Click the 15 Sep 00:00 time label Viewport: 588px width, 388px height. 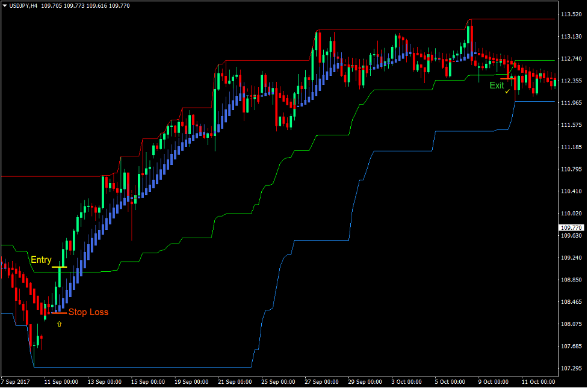(x=148, y=382)
